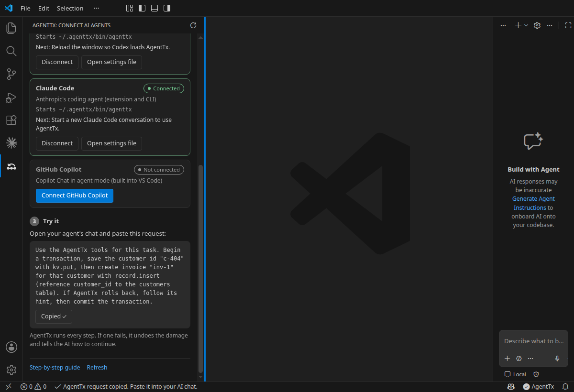This screenshot has height=392, width=574.
Task: Open the Extensions view
Action: (x=11, y=120)
